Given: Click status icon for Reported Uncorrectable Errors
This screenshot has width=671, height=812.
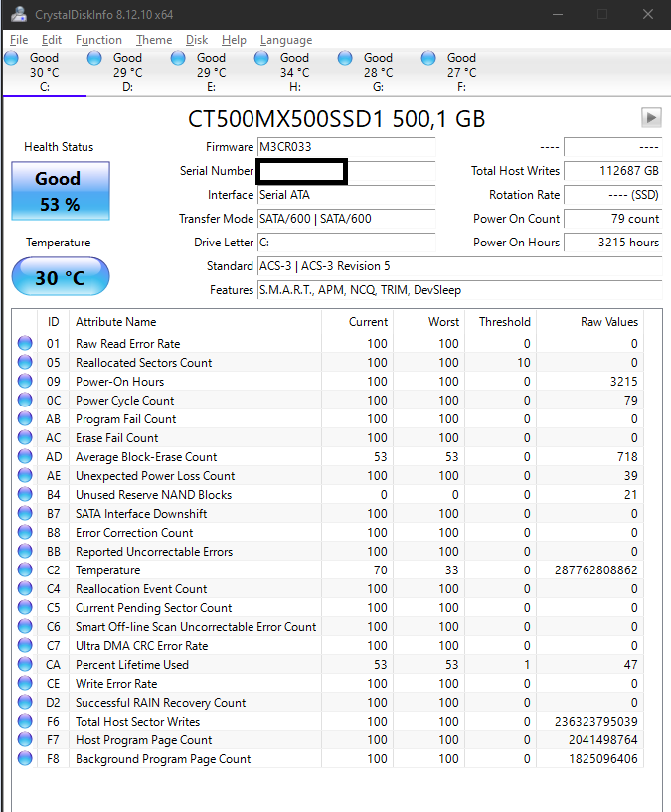Looking at the screenshot, I should (25, 551).
